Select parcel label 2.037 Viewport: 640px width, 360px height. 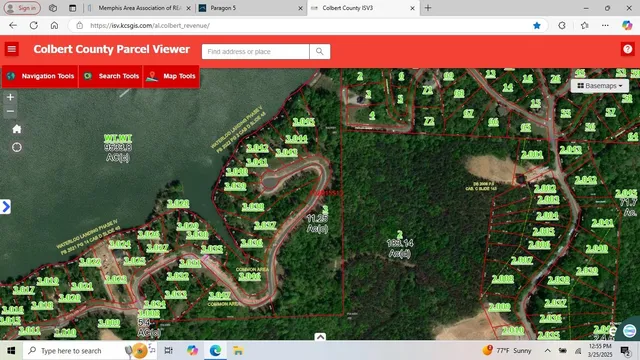[x=556, y=303]
